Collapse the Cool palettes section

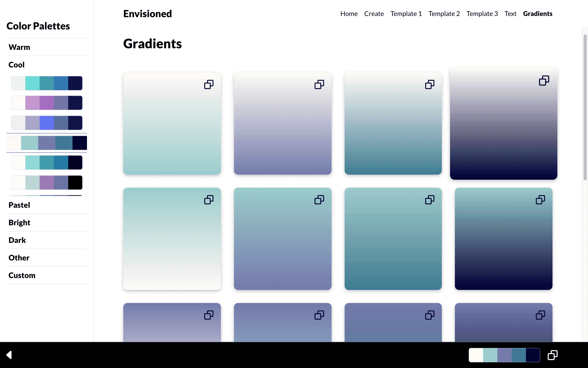47,65
